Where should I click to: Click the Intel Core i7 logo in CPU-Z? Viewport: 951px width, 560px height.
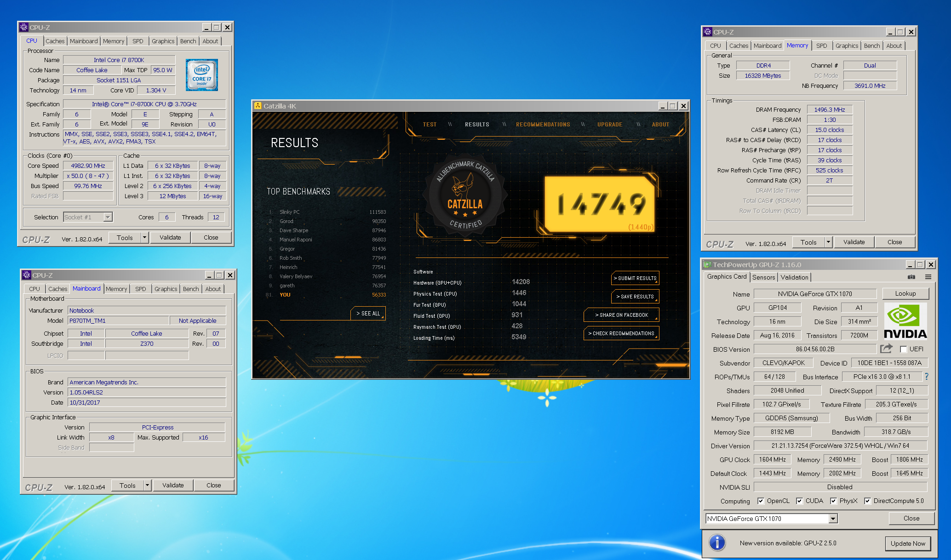click(x=201, y=74)
